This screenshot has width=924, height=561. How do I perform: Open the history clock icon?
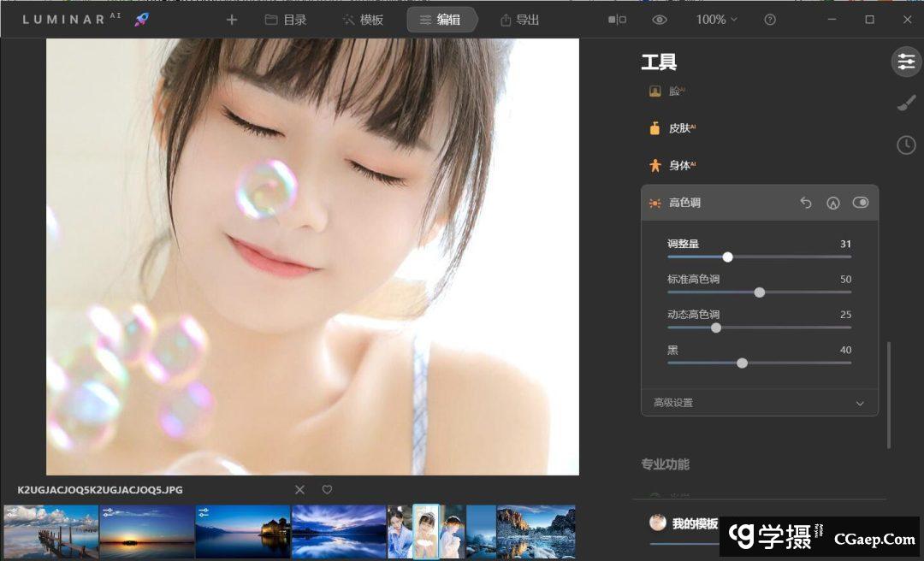906,145
